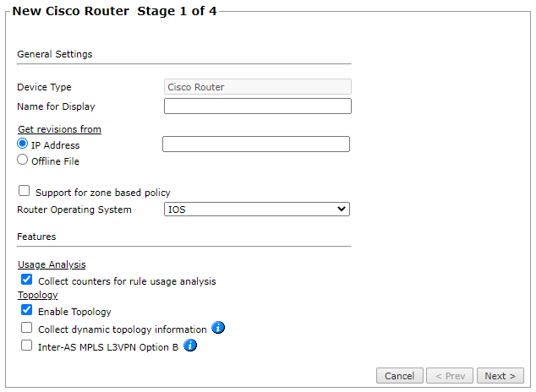This screenshot has height=392, width=536.
Task: Click the Name for Display text field
Action: click(x=257, y=106)
